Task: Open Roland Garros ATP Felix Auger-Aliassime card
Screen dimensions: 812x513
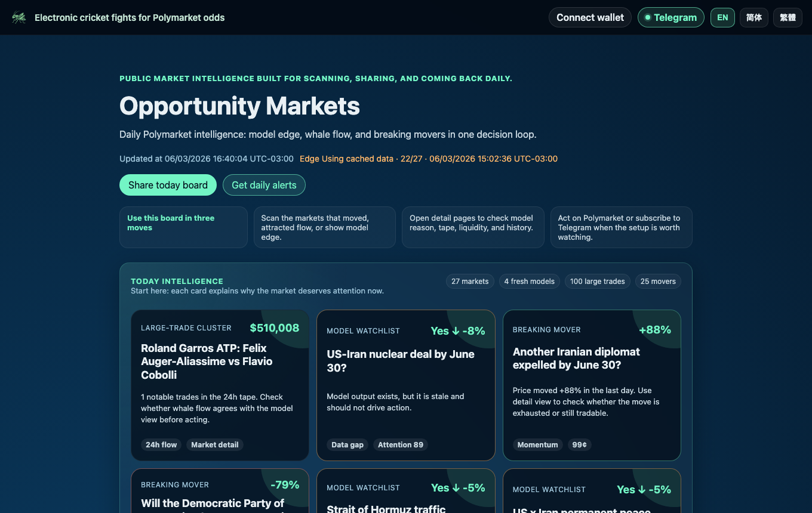Action: pos(220,385)
